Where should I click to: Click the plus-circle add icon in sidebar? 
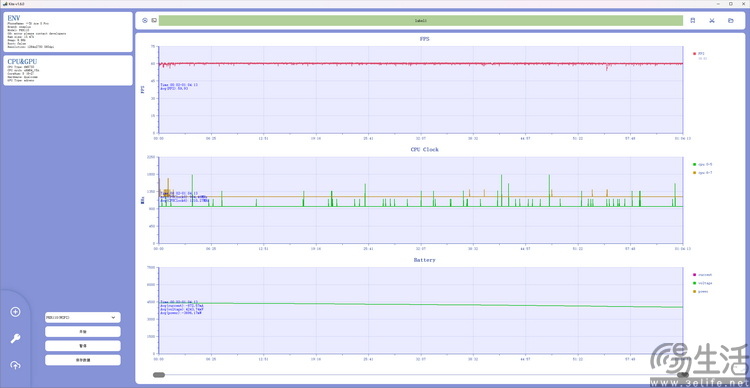(x=15, y=312)
